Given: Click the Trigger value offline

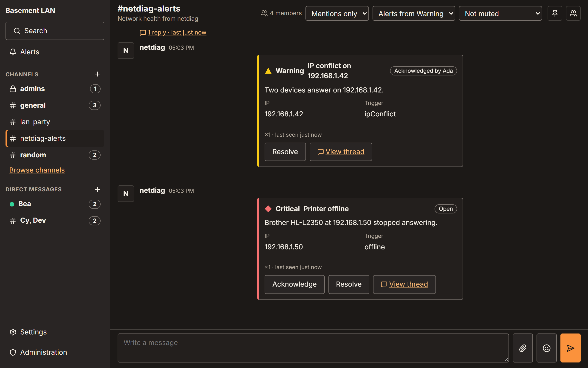Looking at the screenshot, I should click(x=374, y=247).
